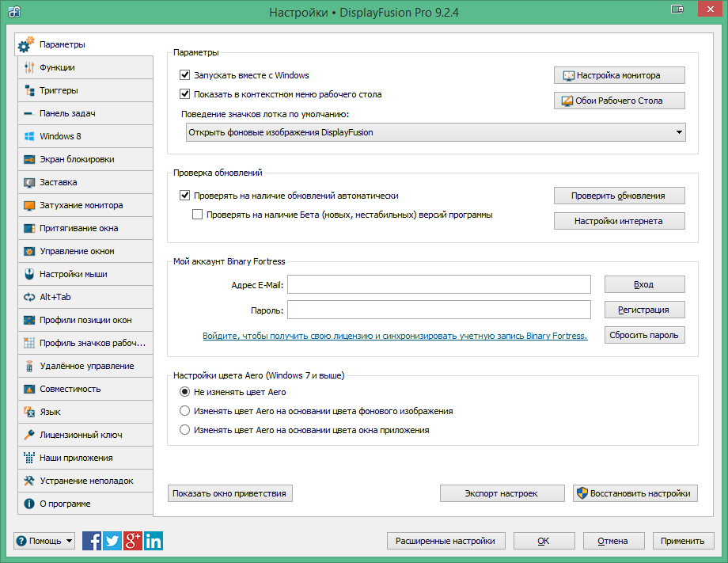The image size is (728, 563).
Task: Select Aero color based on wallpaper option
Action: [x=184, y=411]
